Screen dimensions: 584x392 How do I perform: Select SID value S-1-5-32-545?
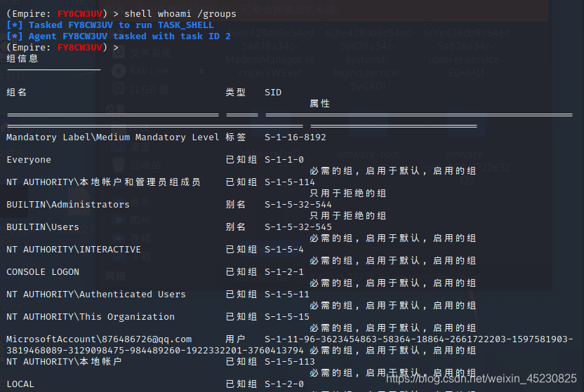point(298,227)
